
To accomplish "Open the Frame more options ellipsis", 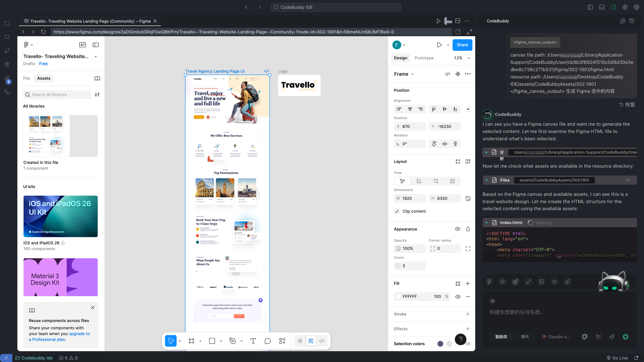I will point(468,74).
